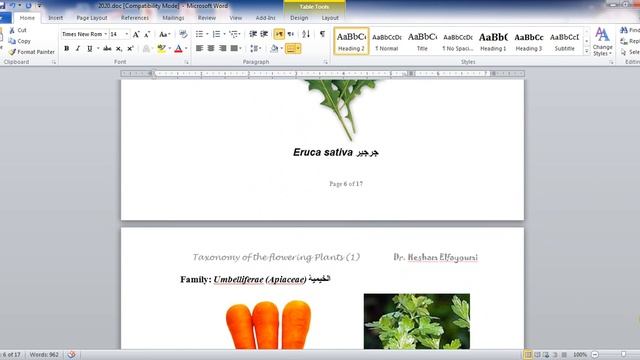Toggle Show/Hide paragraph marks

pyautogui.click(x=322, y=34)
